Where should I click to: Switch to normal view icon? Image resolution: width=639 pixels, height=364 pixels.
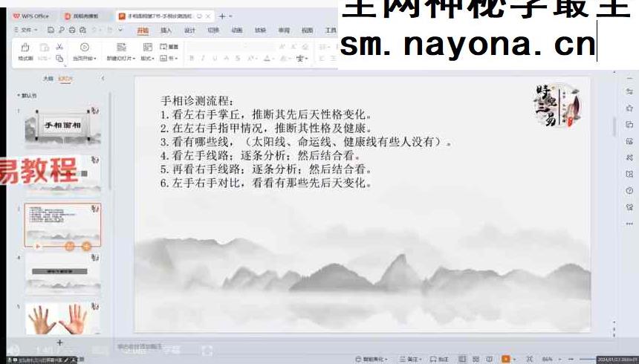[x=461, y=359]
